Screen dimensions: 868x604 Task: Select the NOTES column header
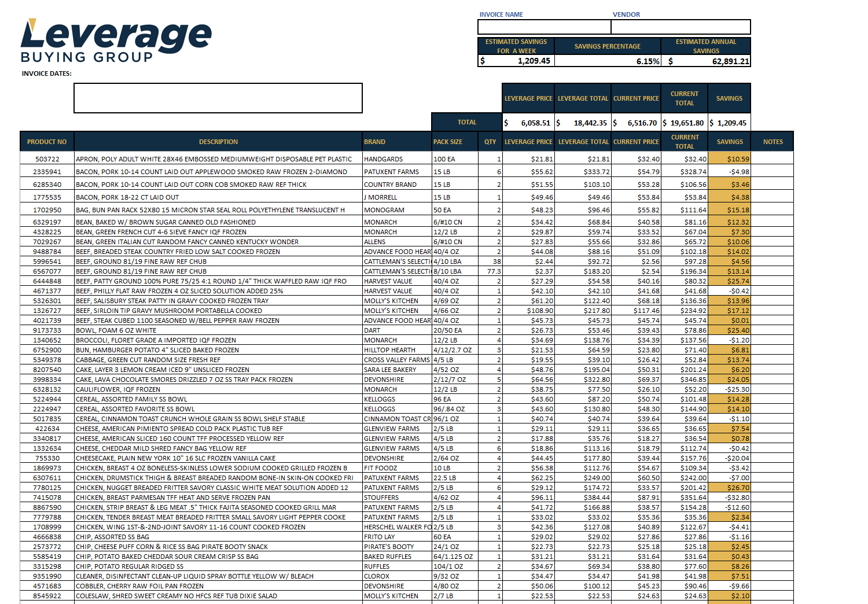[773, 142]
